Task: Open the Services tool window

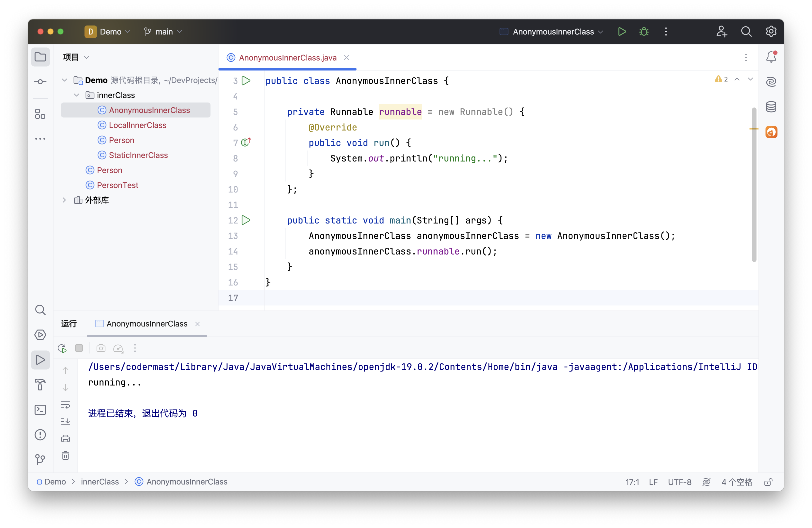Action: click(x=40, y=335)
